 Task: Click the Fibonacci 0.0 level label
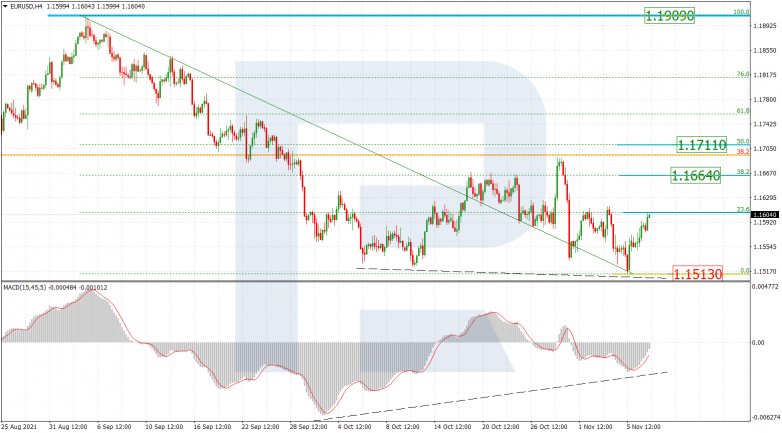[x=744, y=271]
